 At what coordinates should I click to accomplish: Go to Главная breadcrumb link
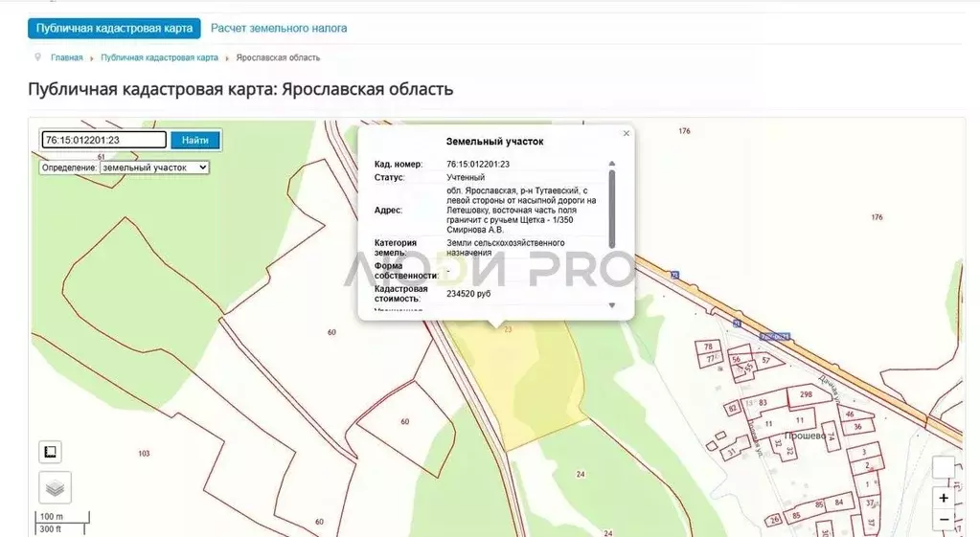67,57
